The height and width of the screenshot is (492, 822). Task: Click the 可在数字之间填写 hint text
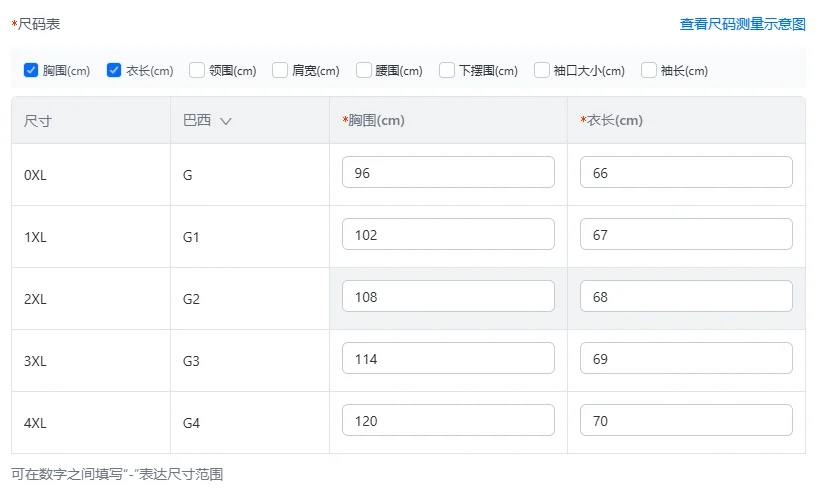tap(117, 474)
